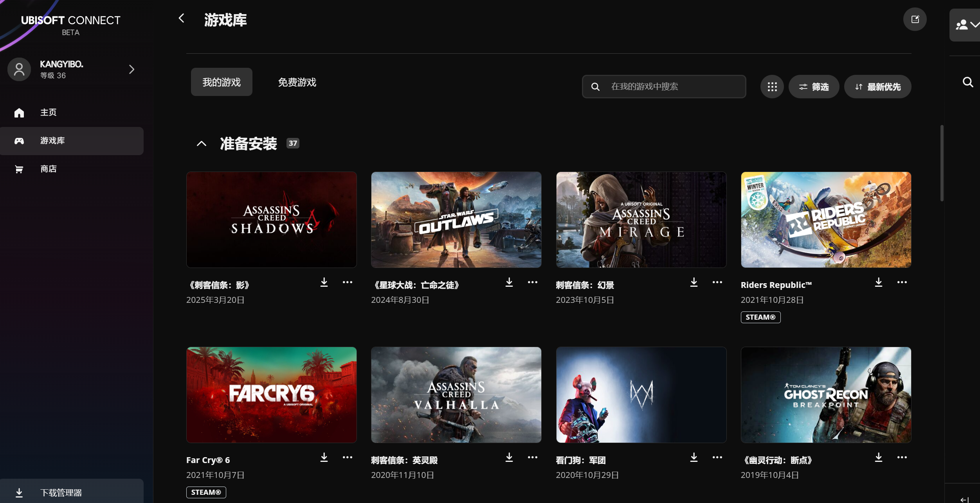
Task: Open the friends icon at top right
Action: [965, 25]
